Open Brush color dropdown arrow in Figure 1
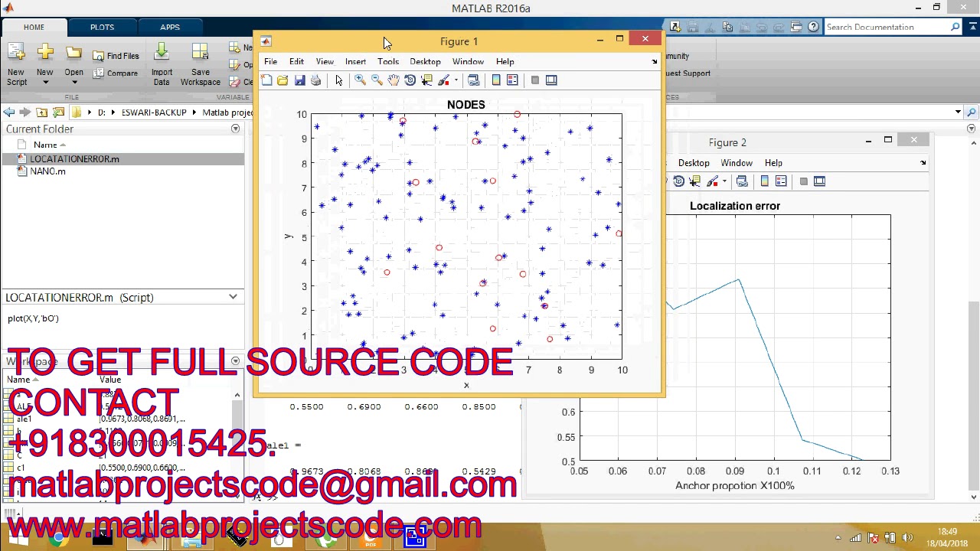This screenshot has width=980, height=551. click(x=456, y=80)
